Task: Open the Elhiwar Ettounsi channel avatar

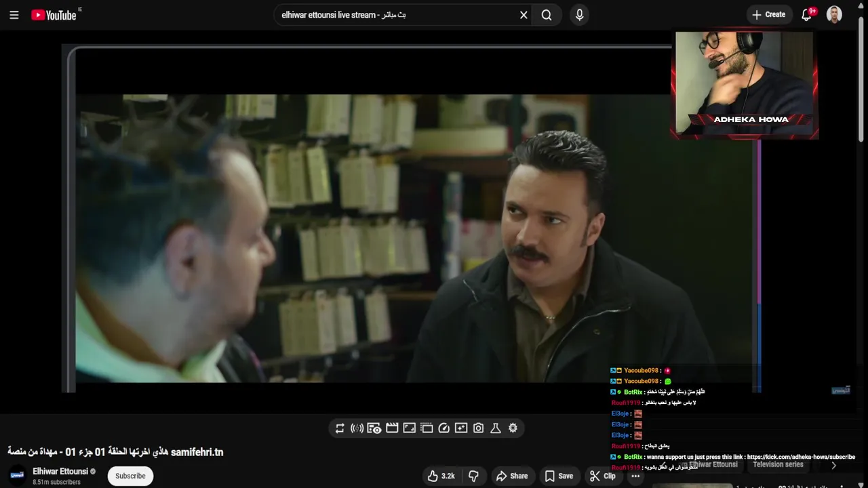Action: (x=18, y=476)
